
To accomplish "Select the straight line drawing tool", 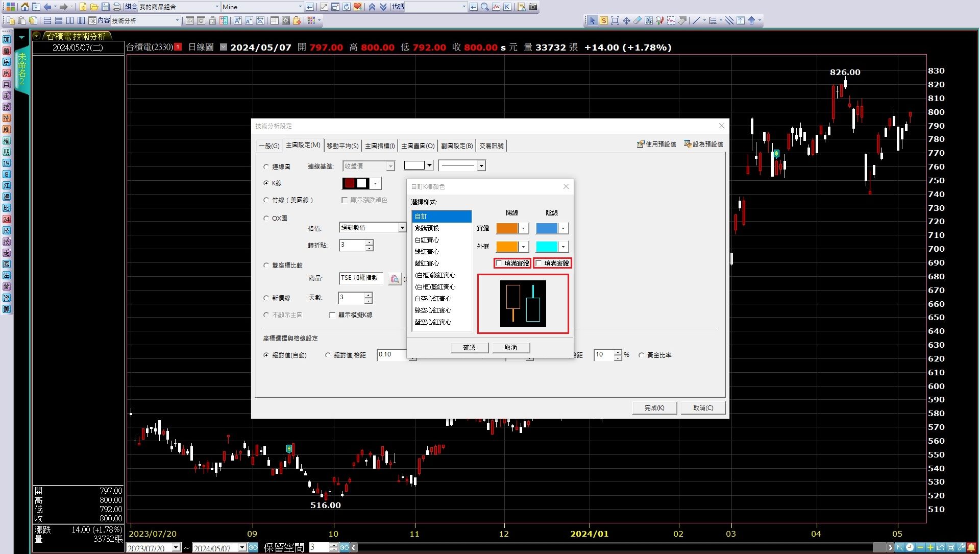I will pyautogui.click(x=696, y=20).
